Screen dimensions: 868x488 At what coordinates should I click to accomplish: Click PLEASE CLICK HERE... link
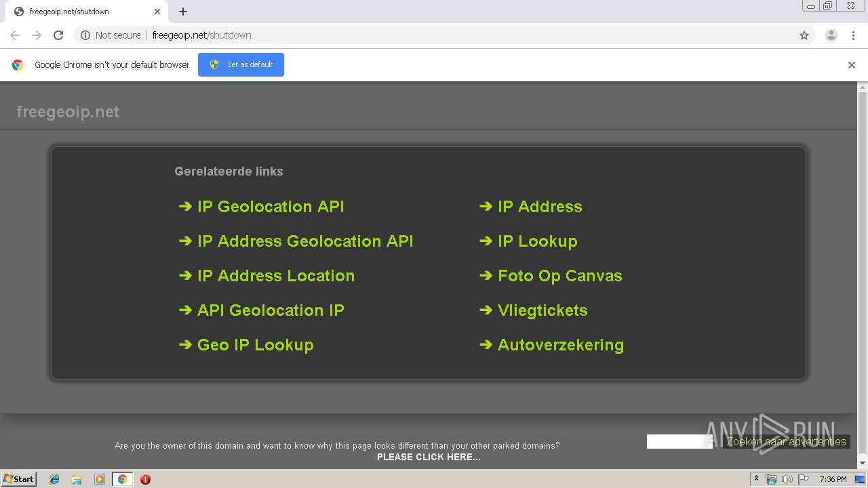pyautogui.click(x=429, y=457)
